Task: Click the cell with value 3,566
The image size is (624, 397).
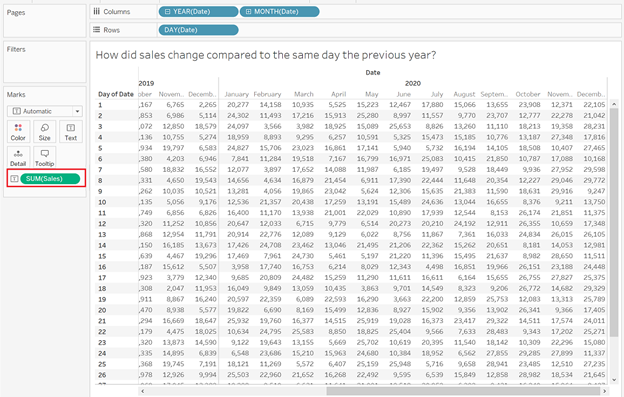Action: (272, 126)
